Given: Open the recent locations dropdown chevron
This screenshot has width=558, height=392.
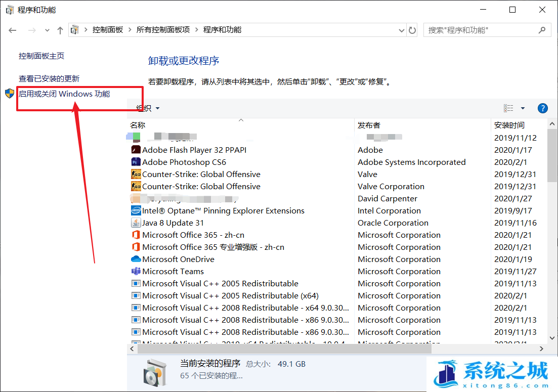Looking at the screenshot, I should coord(47,30).
